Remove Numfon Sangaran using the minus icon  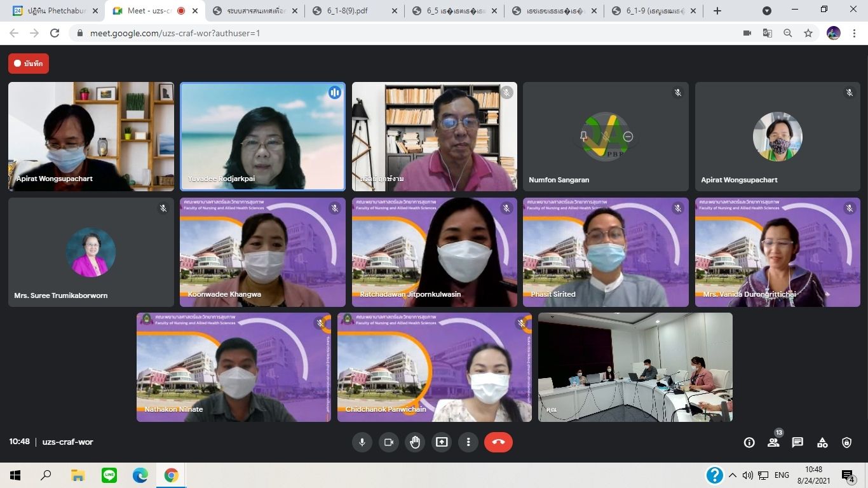click(x=628, y=136)
